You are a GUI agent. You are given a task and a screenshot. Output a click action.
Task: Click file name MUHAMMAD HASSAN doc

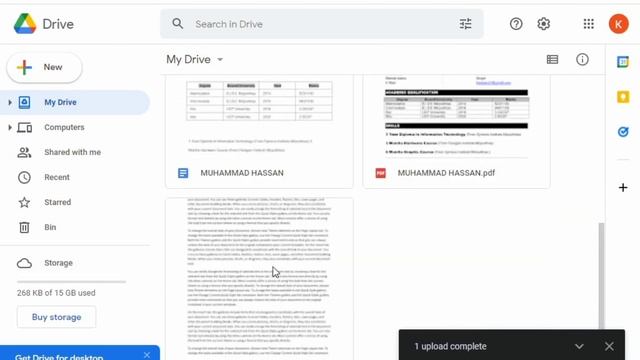pyautogui.click(x=242, y=173)
